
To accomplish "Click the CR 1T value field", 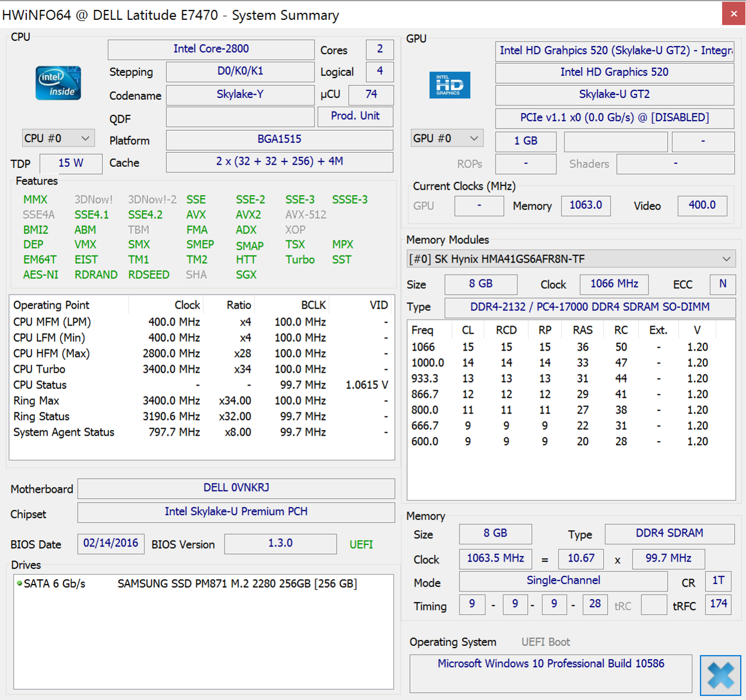I will [x=719, y=581].
